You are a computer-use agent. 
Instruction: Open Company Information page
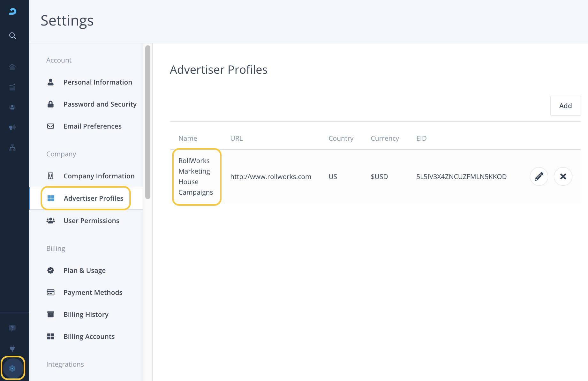coord(99,176)
